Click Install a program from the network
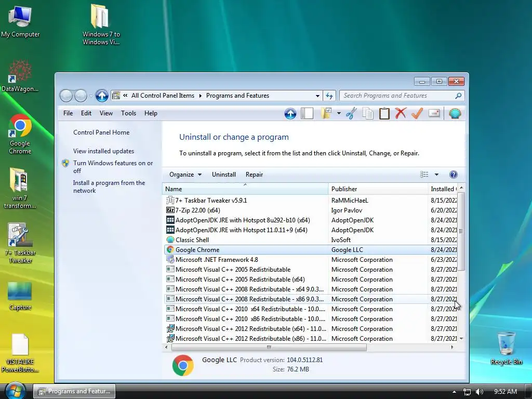 click(109, 187)
